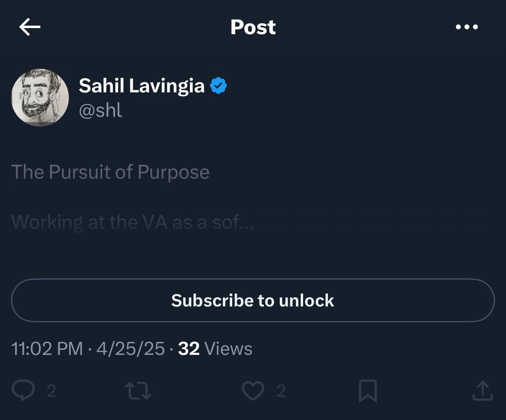The width and height of the screenshot is (506, 420).
Task: Tap the truncated "Working at the VA" text
Action: [132, 222]
